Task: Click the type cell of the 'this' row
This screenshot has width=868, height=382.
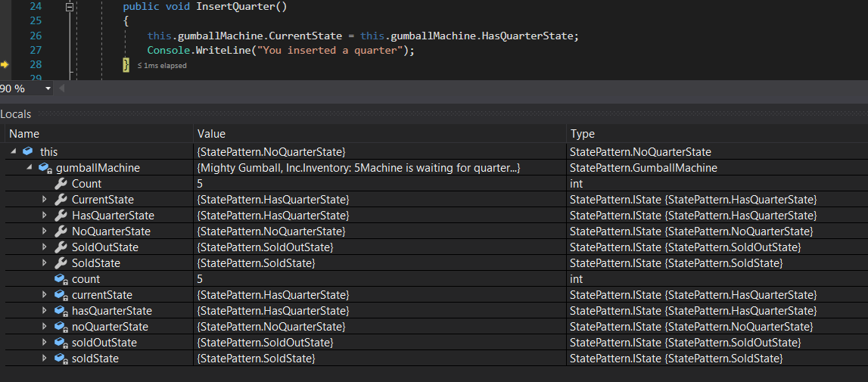Action: click(717, 152)
